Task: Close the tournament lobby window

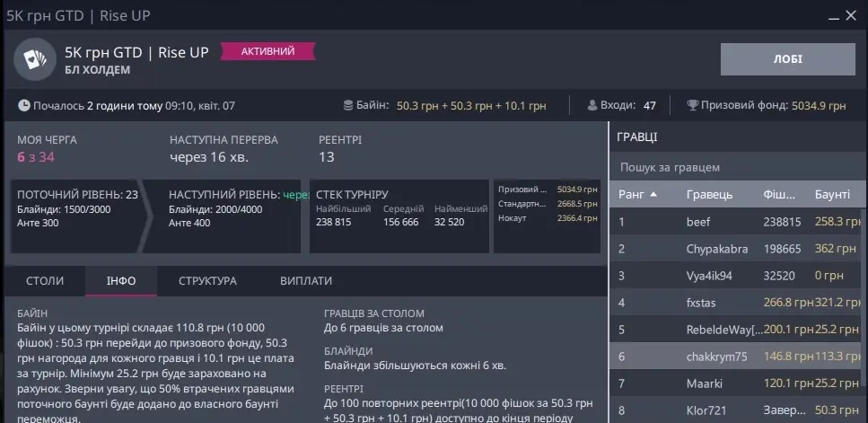Action: [850, 16]
